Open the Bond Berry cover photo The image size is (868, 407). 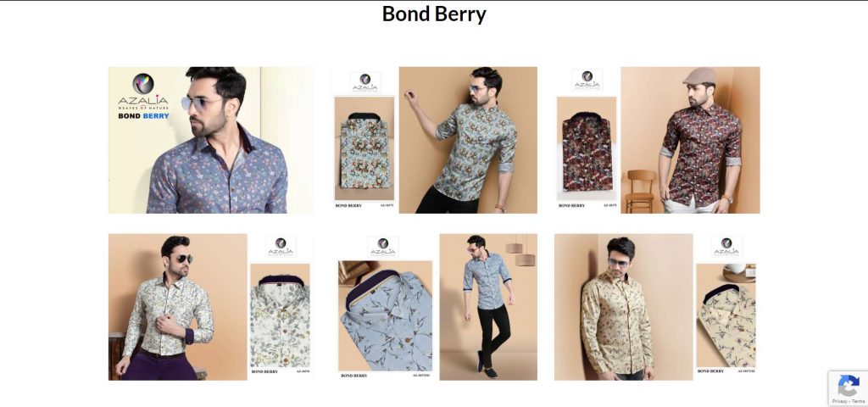(211, 140)
